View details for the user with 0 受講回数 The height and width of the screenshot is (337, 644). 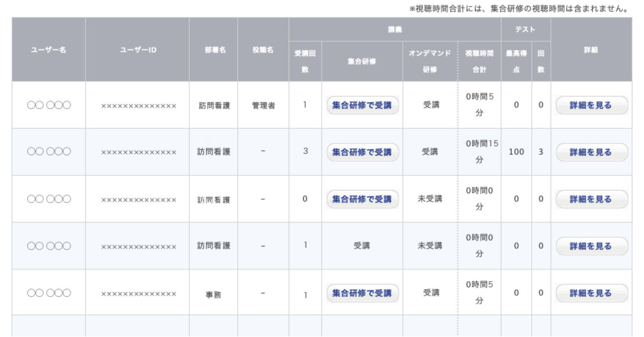tap(591, 199)
